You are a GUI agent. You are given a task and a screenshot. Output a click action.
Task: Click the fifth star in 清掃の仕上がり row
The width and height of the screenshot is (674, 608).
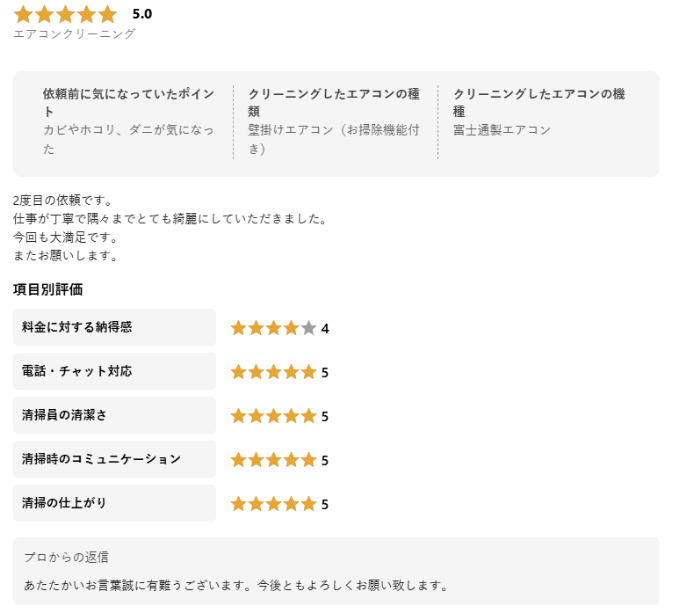coord(309,504)
